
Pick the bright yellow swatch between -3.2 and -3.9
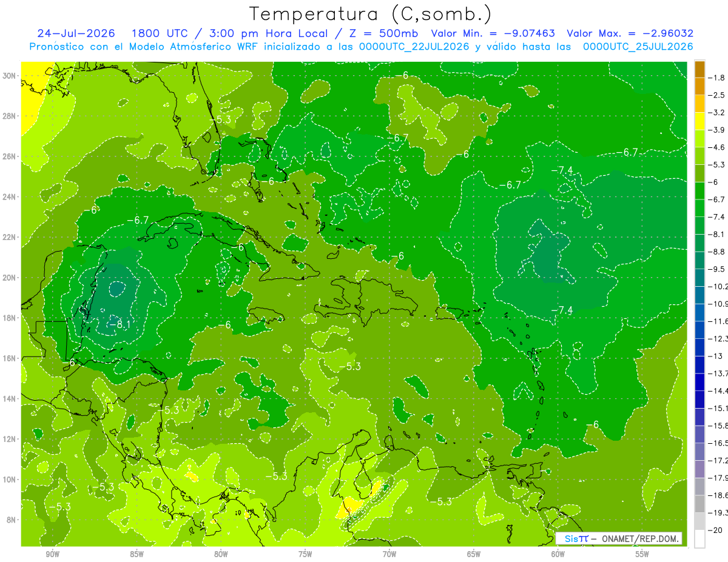tap(699, 121)
